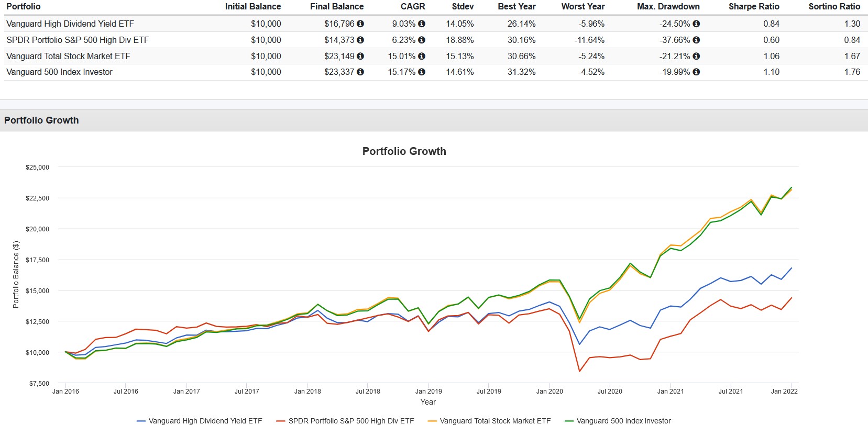Viewport: 868px width, 425px height.
Task: Click the Sharpe Ratio column header
Action: coord(754,6)
